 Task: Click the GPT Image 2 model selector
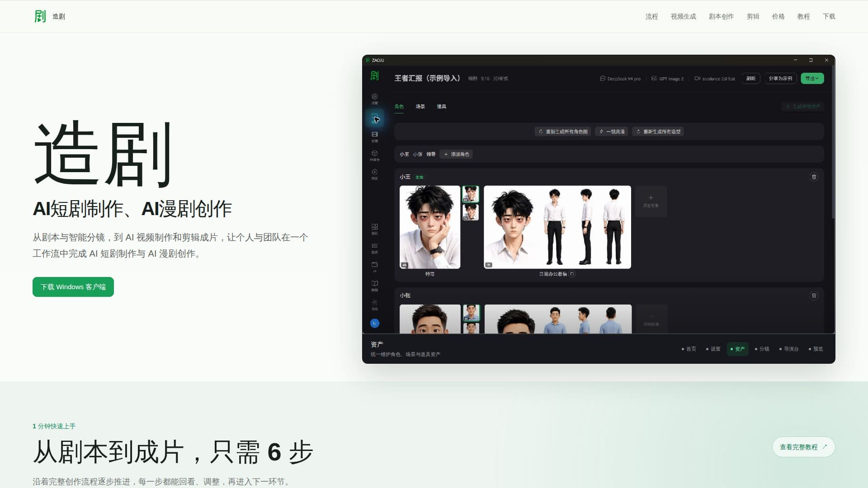click(668, 79)
